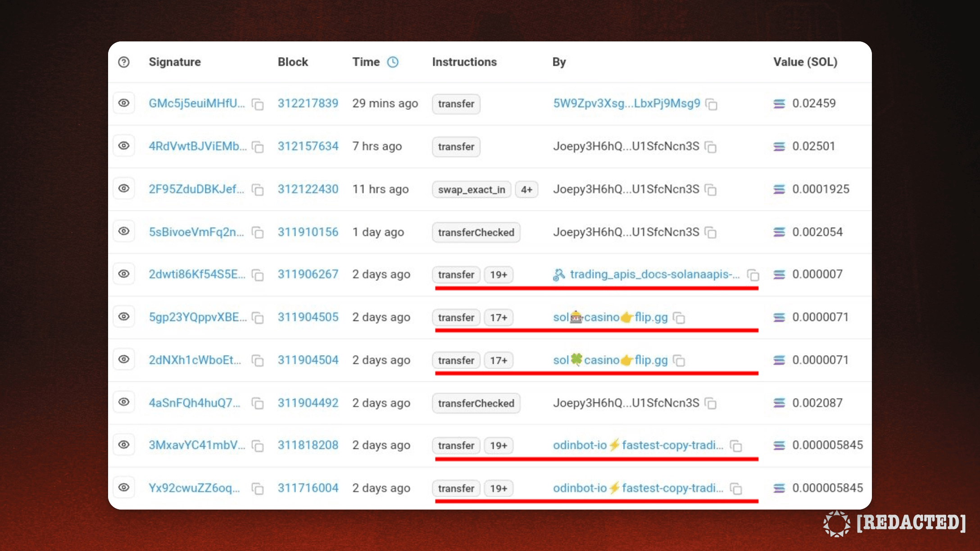980x551 pixels.
Task: Click value 0.02459
Action: click(814, 103)
